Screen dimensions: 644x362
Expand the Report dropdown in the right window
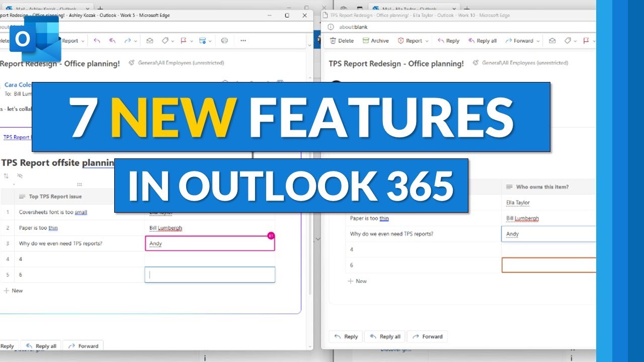(x=427, y=41)
